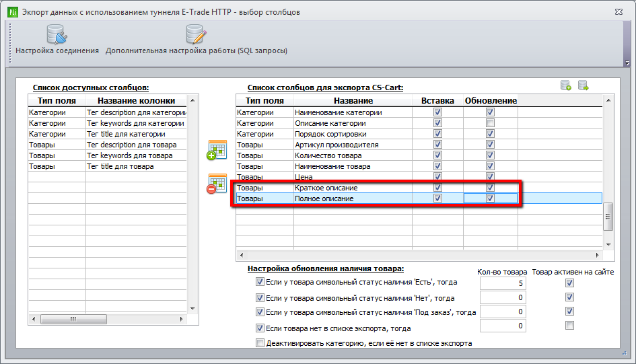Select 'Цена' row in export list

(419, 177)
